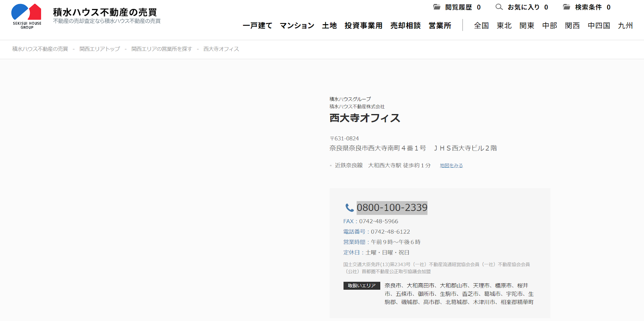Click the 営業時間 午前9時〜午後6時 line

click(382, 242)
